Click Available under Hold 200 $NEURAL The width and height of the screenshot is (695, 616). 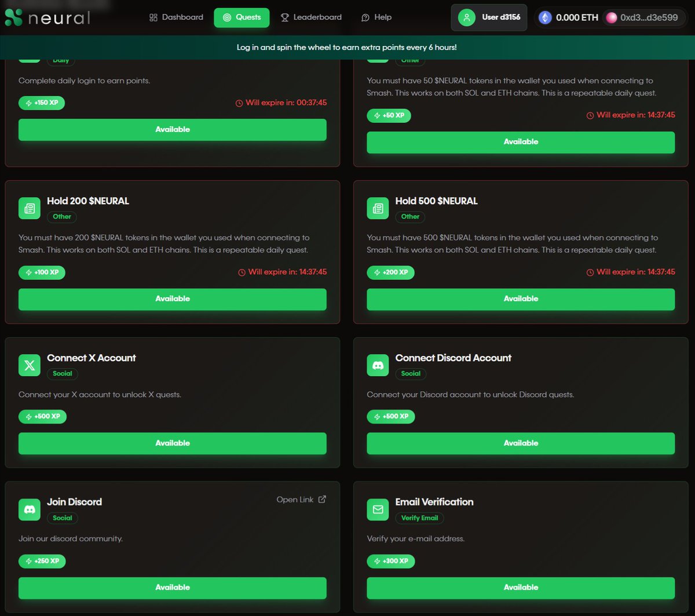pyautogui.click(x=173, y=299)
